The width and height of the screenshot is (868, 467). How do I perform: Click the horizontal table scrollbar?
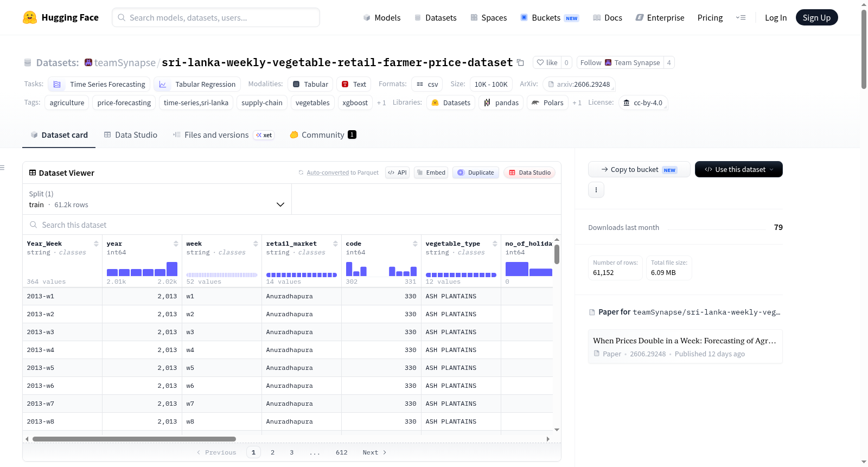tap(134, 439)
